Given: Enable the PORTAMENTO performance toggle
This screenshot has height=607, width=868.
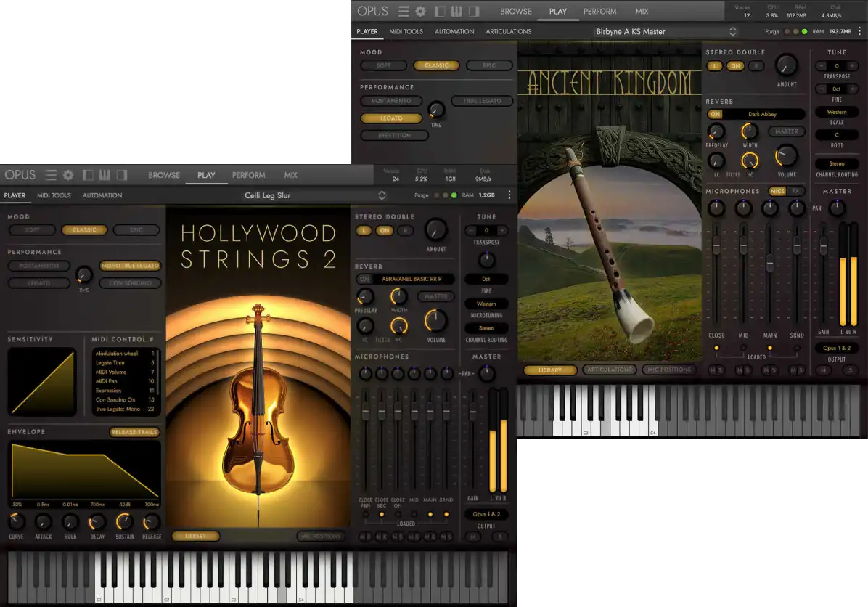Looking at the screenshot, I should tap(391, 101).
